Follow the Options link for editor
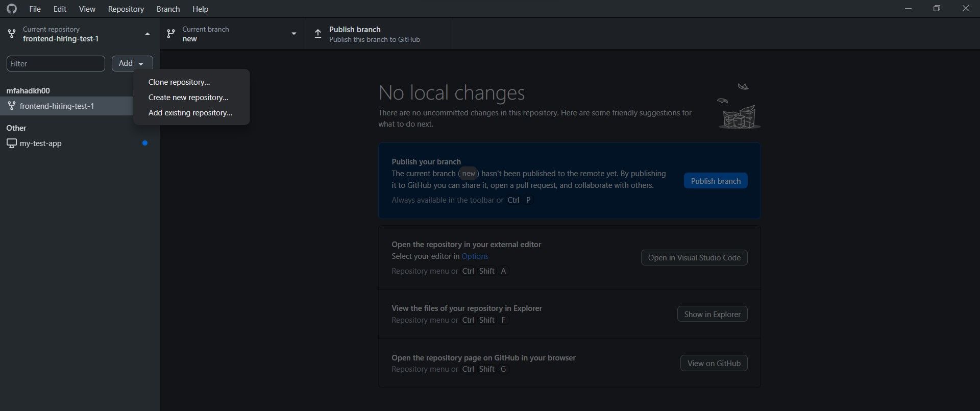Image resolution: width=980 pixels, height=411 pixels. 475,256
